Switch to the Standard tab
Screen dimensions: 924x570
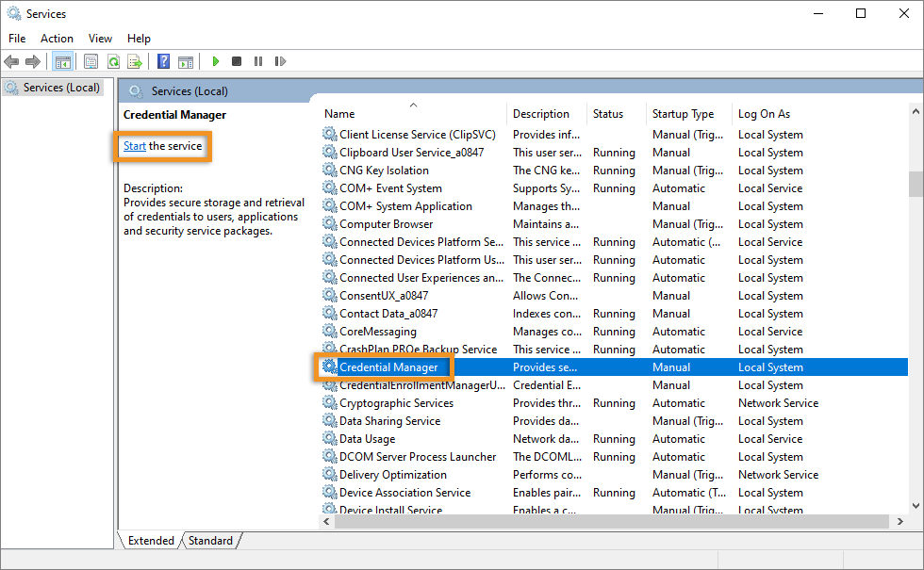click(x=210, y=541)
